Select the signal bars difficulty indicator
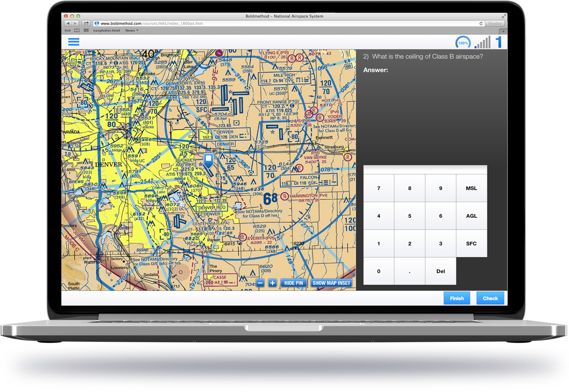This screenshot has height=392, width=569. (482, 42)
